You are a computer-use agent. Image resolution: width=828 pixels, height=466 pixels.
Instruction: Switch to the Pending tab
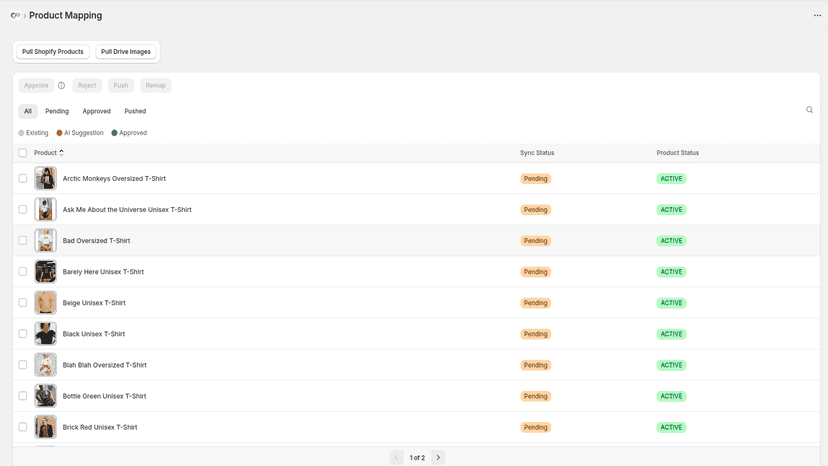[x=57, y=111]
